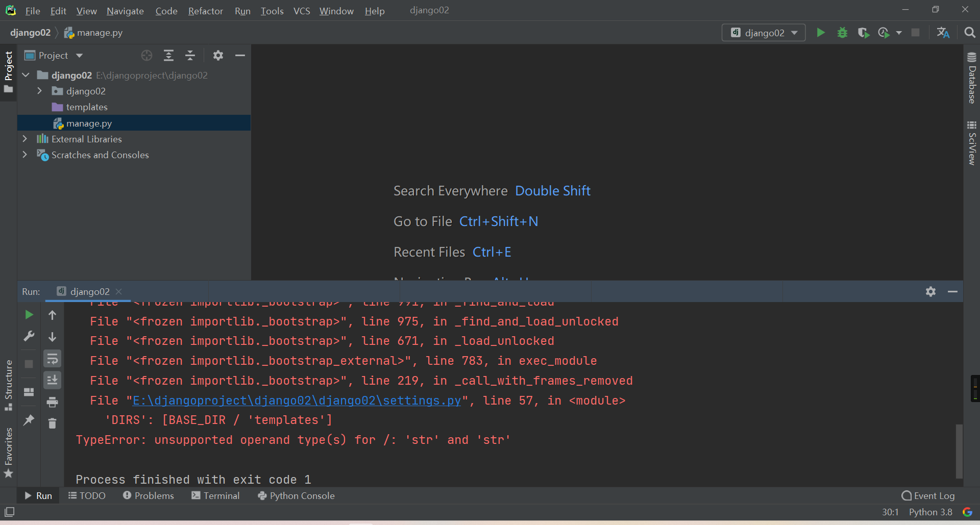Toggle tool window bars at bottom-left corner
This screenshot has height=525, width=980.
9,512
